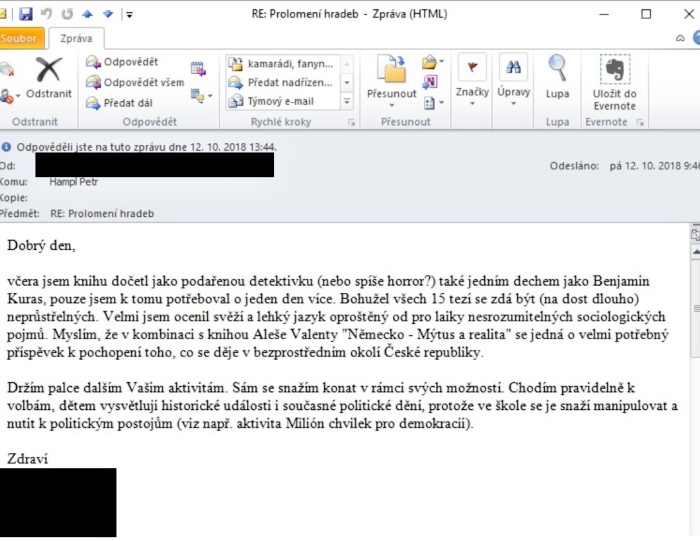This screenshot has height=541, width=700.
Task: Choose the Předat nadřízen... quick step
Action: 281,82
